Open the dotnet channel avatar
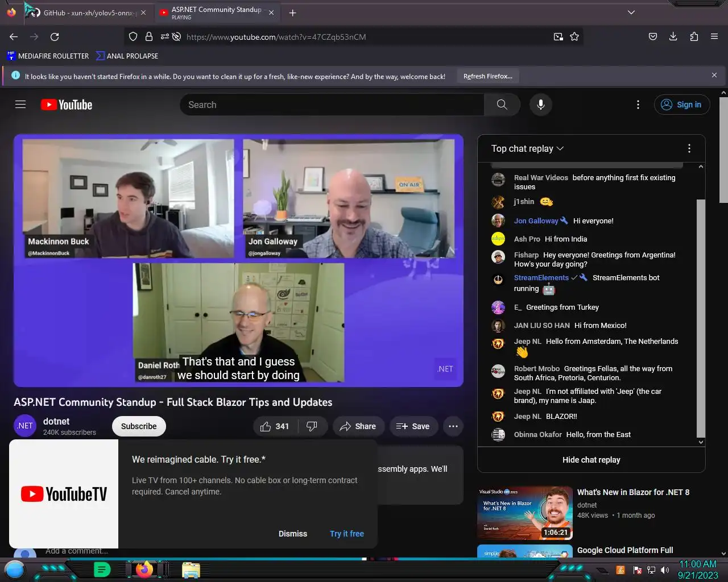Viewport: 728px width, 582px height. (x=25, y=426)
